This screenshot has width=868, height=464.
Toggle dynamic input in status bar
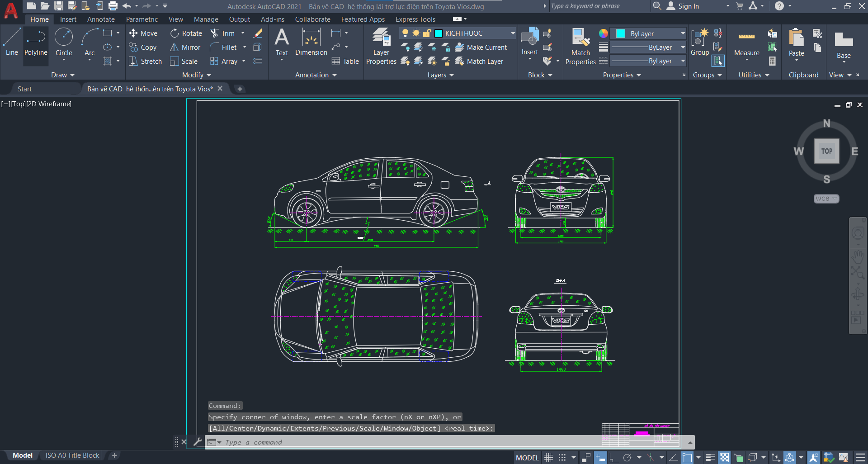(600, 458)
